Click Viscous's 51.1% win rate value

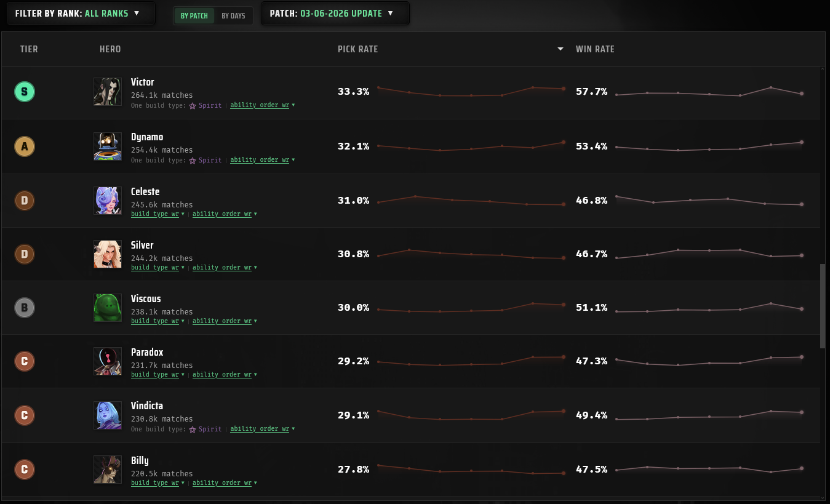coord(592,308)
